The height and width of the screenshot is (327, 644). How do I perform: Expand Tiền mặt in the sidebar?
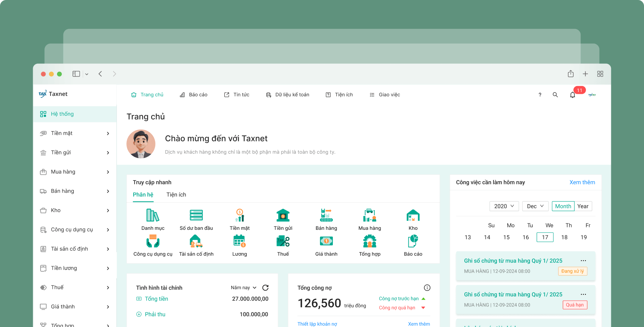pyautogui.click(x=75, y=133)
